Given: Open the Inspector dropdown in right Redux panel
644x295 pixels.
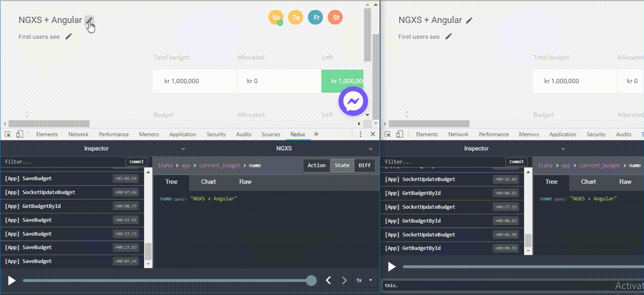Looking at the screenshot, I should [476, 149].
